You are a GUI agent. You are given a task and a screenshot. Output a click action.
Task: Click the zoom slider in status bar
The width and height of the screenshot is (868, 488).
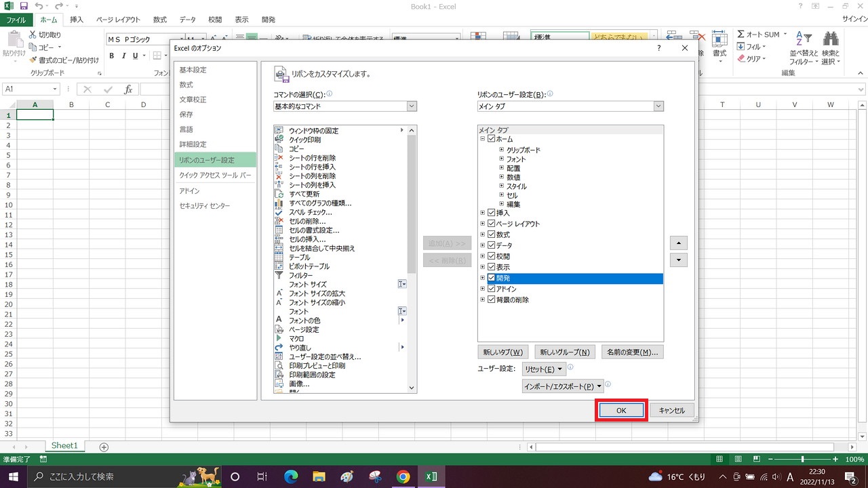pyautogui.click(x=802, y=460)
